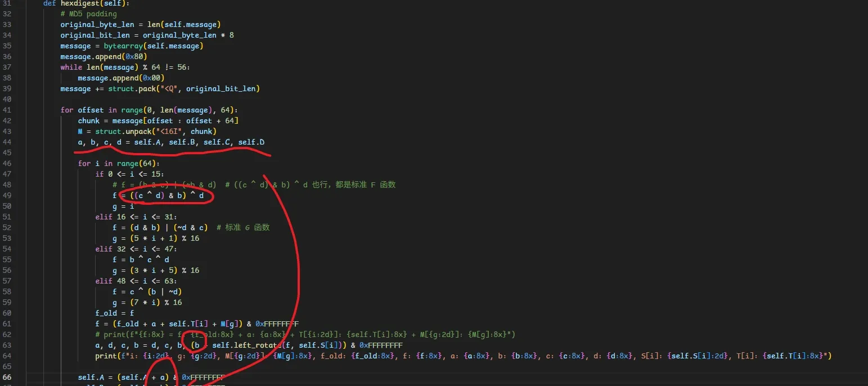The image size is (868, 386).
Task: Click line number 66 in the gutter
Action: click(x=7, y=377)
